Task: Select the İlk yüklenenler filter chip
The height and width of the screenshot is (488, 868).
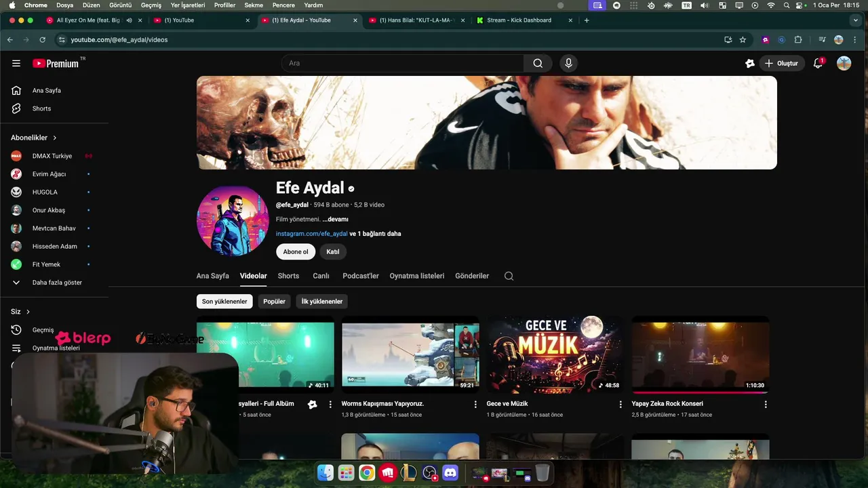Action: point(322,302)
